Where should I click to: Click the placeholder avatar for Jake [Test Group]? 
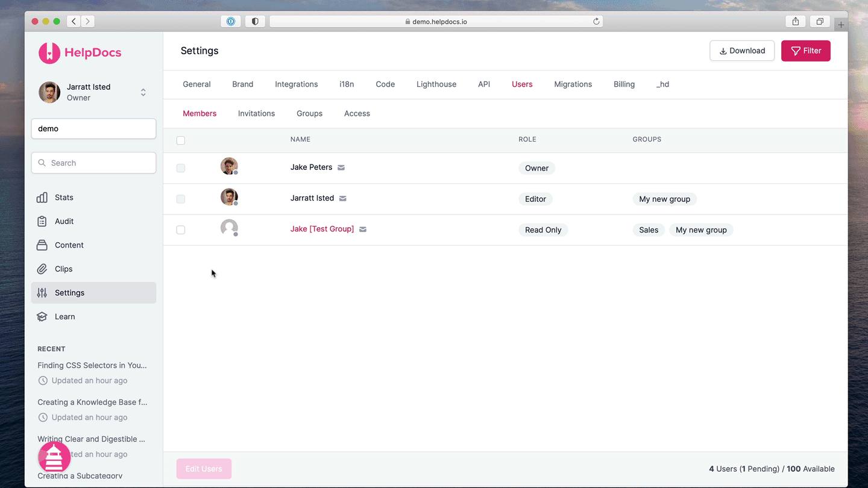229,228
